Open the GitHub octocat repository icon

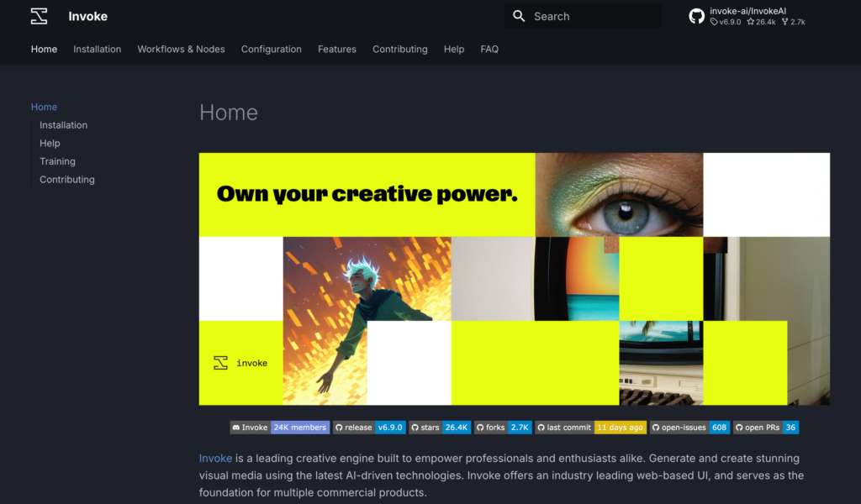click(696, 16)
